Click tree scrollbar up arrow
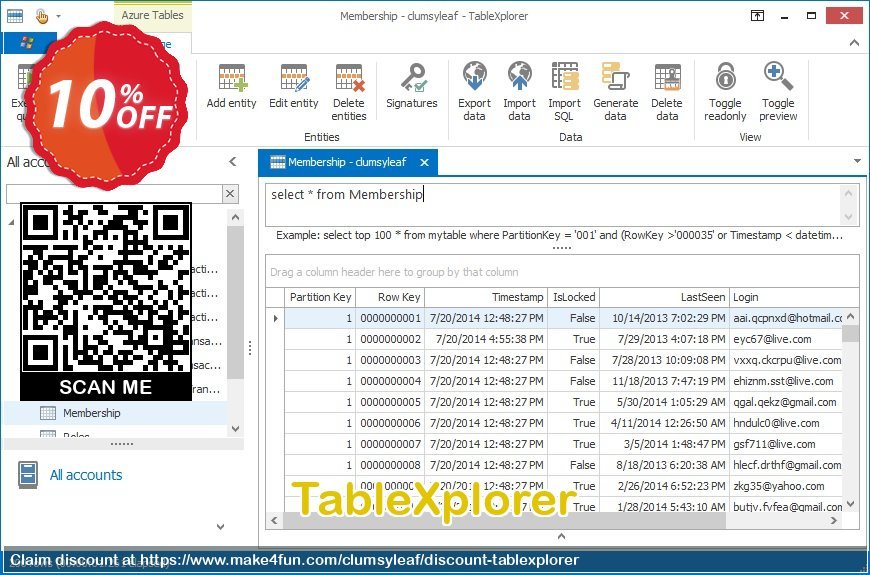This screenshot has height=575, width=870. pyautogui.click(x=235, y=218)
